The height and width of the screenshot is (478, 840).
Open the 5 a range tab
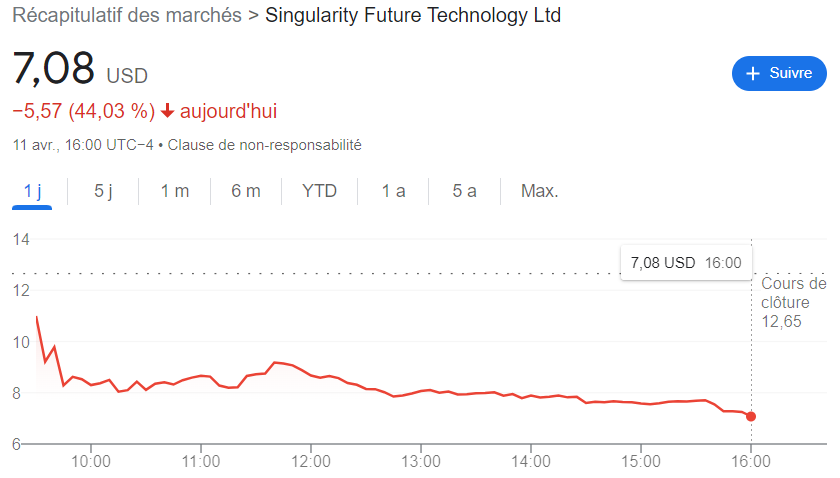[464, 191]
